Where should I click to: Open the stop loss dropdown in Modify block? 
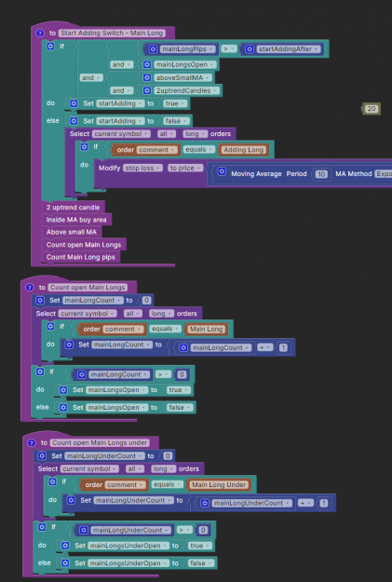tap(142, 169)
